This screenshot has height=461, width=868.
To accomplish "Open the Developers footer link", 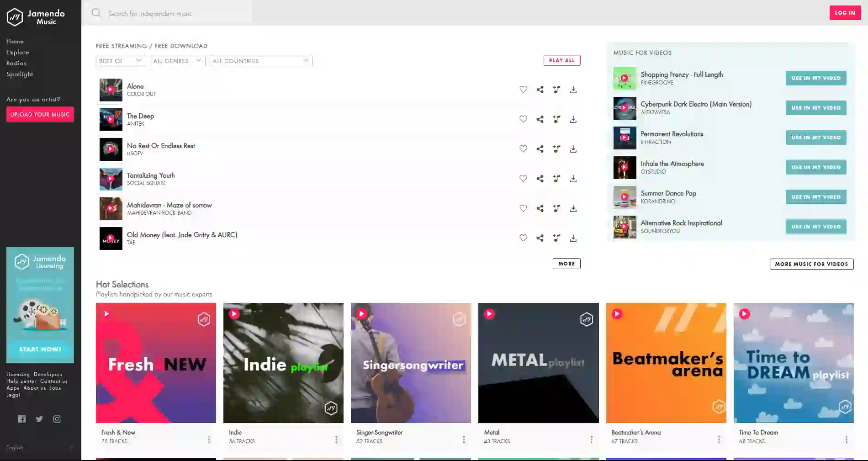I will pyautogui.click(x=48, y=374).
